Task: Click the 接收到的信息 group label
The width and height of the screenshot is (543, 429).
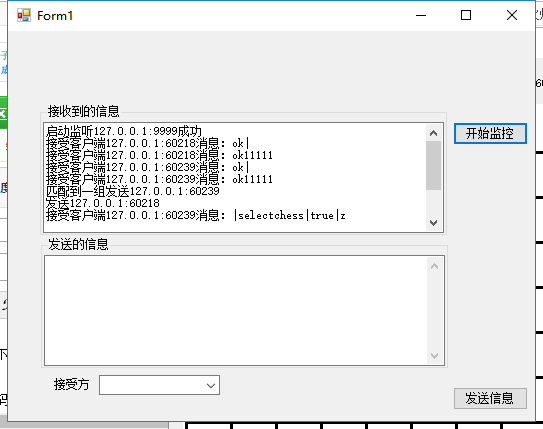Action: coord(83,111)
